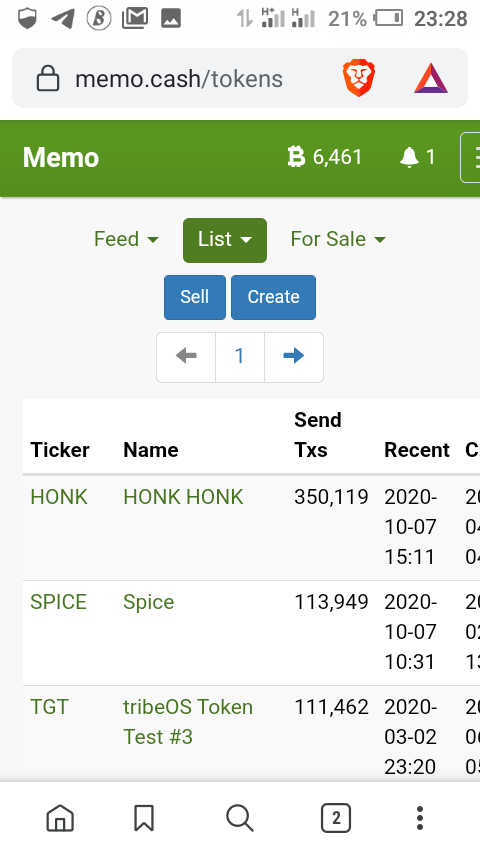Tap the Bitcoin balance 6,461 icon
Image resolution: width=480 pixels, height=854 pixels.
325,157
